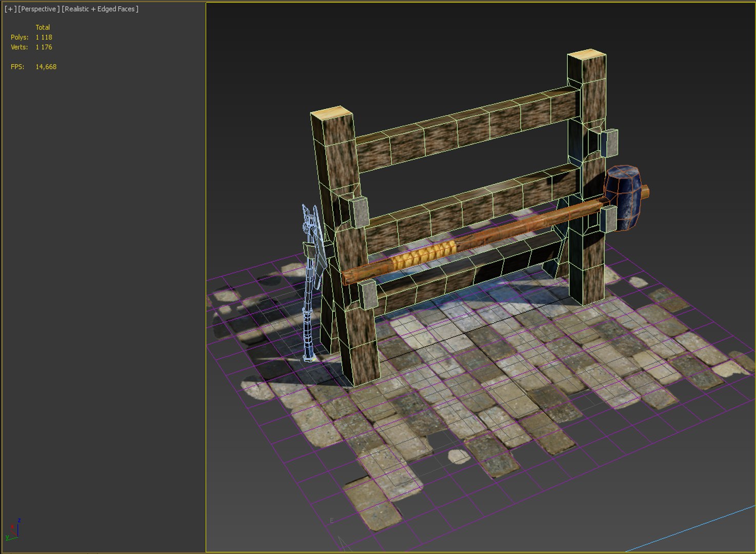This screenshot has height=554, width=756.
Task: Click the XYZ axis tripod gizmo
Action: coord(13,529)
